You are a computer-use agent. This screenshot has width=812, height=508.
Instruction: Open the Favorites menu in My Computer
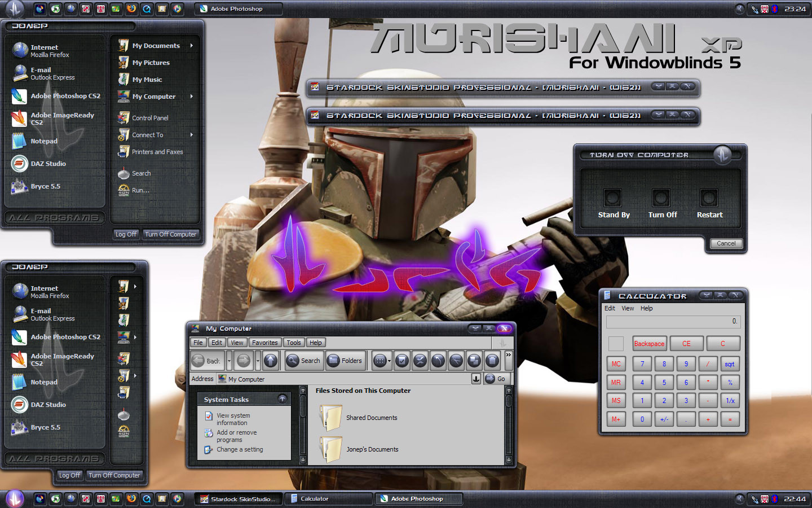(x=264, y=343)
